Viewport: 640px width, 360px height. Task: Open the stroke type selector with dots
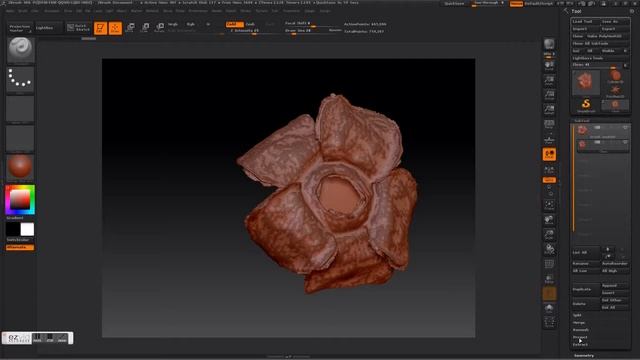click(20, 79)
